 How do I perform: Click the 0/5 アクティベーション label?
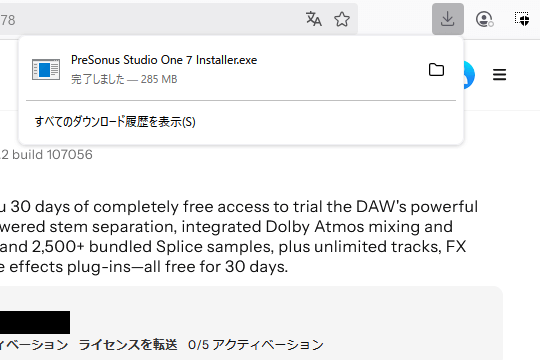(x=256, y=344)
